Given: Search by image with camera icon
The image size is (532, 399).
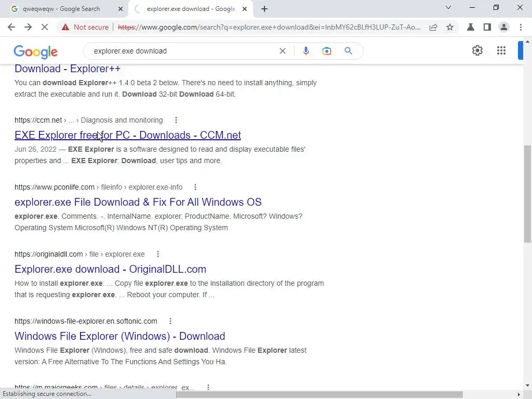Looking at the screenshot, I should point(327,51).
